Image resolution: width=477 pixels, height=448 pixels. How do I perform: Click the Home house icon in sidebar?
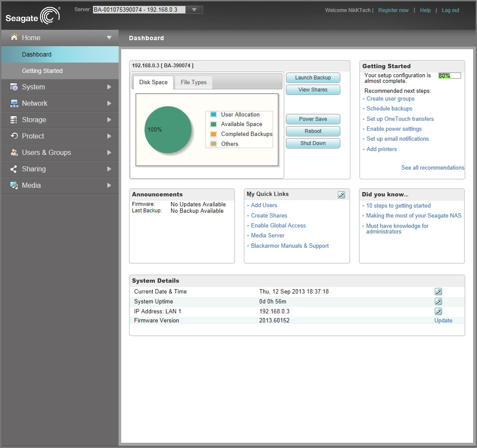point(14,37)
